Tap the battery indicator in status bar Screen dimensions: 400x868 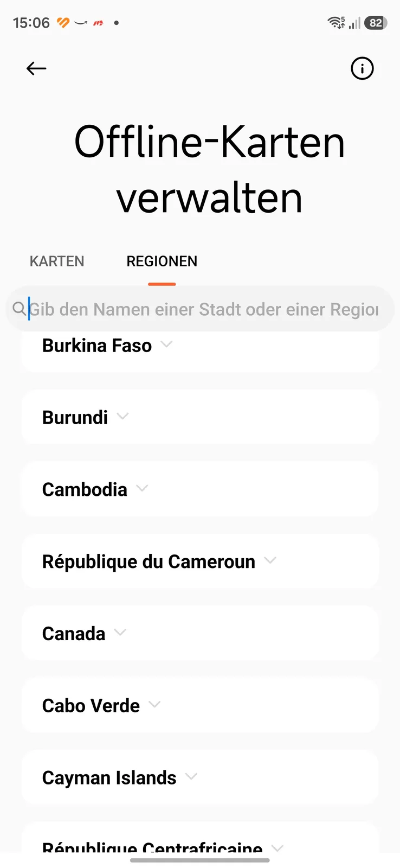point(376,23)
